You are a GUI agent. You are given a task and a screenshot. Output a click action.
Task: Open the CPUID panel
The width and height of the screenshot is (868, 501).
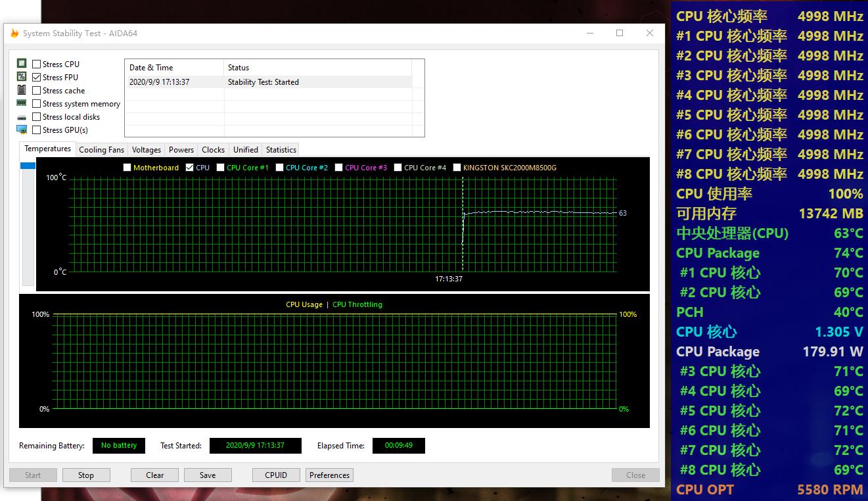click(276, 475)
